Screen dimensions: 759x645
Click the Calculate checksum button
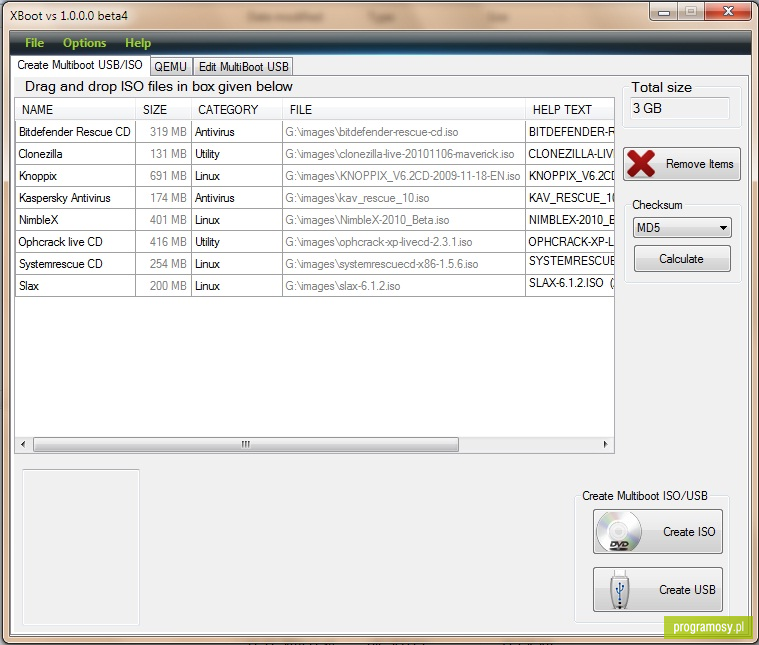pos(682,259)
